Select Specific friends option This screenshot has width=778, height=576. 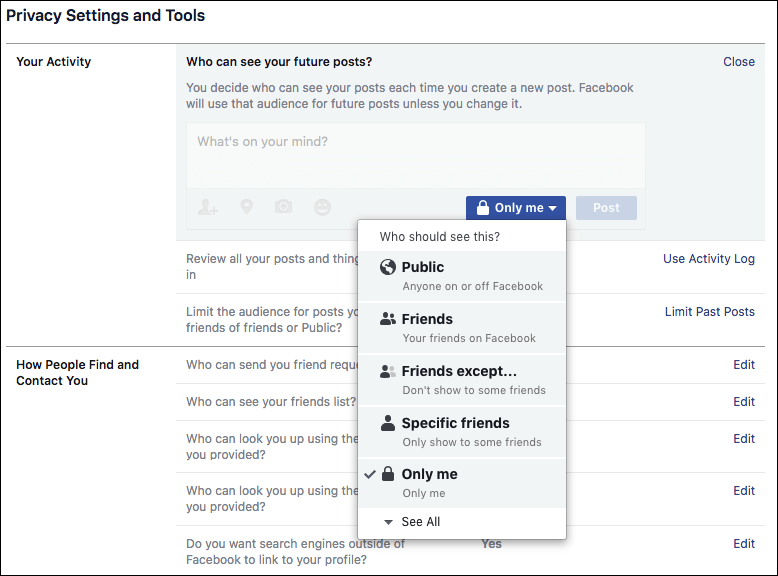[x=461, y=433]
